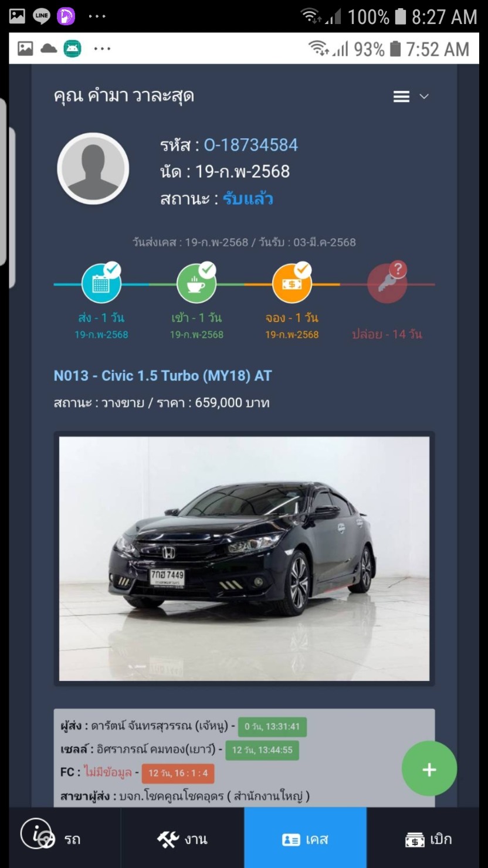Select the coffee cup 'เข้า' step icon
The width and height of the screenshot is (488, 868).
tap(196, 283)
